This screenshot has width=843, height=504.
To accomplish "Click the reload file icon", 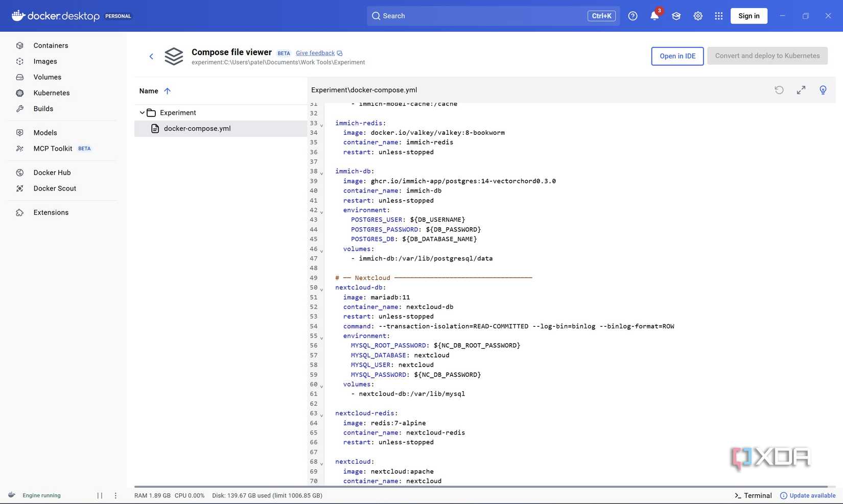I will pyautogui.click(x=779, y=90).
